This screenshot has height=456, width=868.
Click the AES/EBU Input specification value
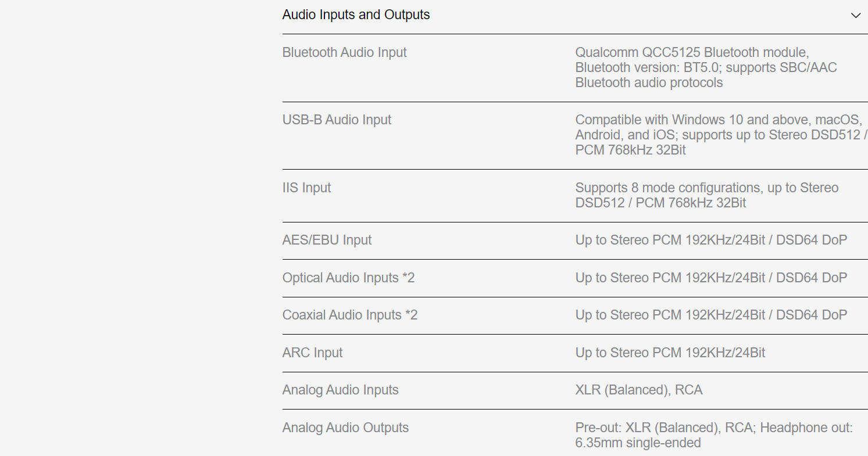pos(710,240)
